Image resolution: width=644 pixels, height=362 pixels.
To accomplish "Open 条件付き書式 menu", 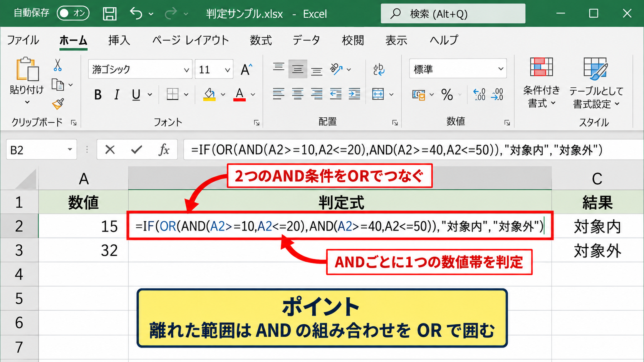I will tap(541, 83).
